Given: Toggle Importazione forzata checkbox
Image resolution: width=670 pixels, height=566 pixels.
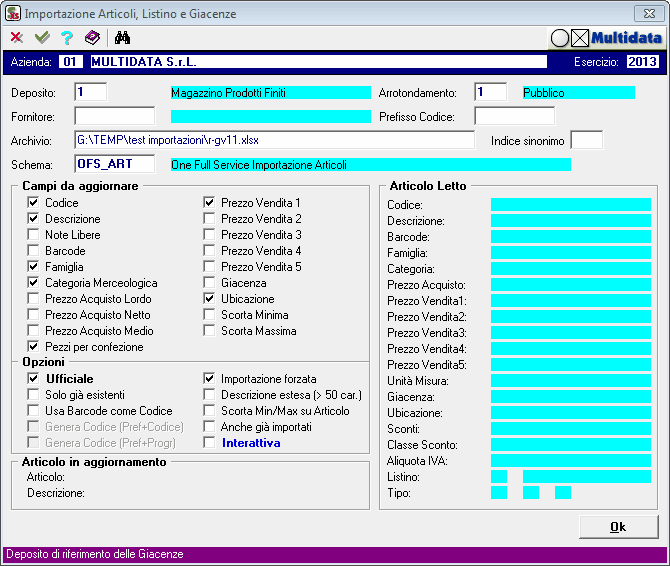Looking at the screenshot, I should click(x=209, y=378).
